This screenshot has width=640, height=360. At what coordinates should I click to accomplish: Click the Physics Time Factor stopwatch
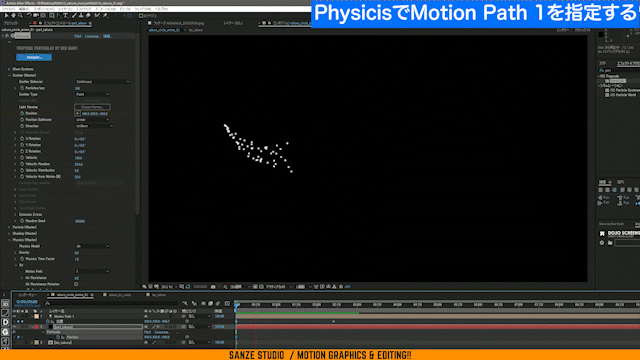22,259
